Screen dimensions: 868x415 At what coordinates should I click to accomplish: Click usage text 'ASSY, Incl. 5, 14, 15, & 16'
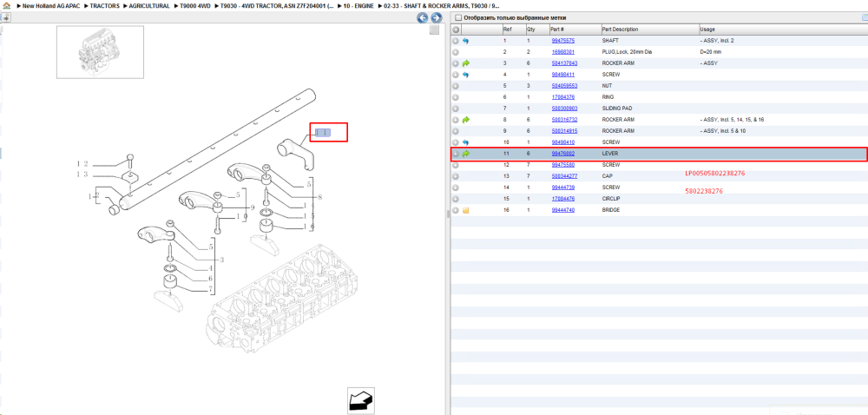(732, 120)
